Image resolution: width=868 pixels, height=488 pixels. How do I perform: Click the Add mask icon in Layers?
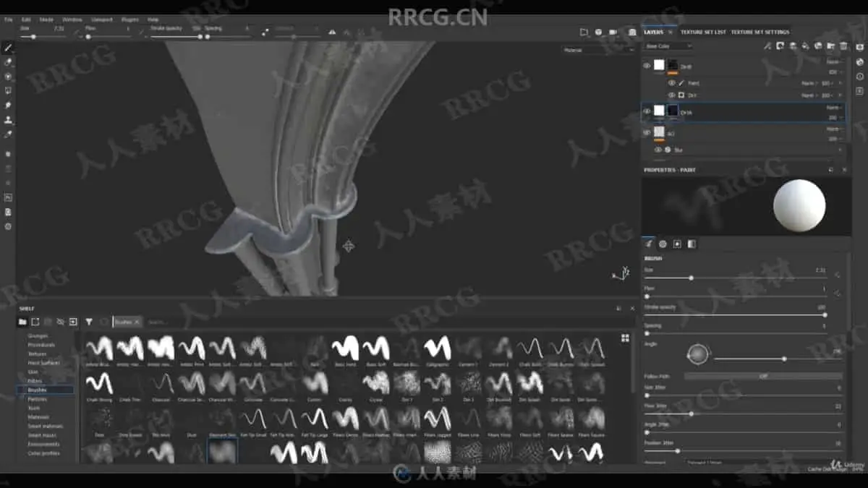pos(780,46)
